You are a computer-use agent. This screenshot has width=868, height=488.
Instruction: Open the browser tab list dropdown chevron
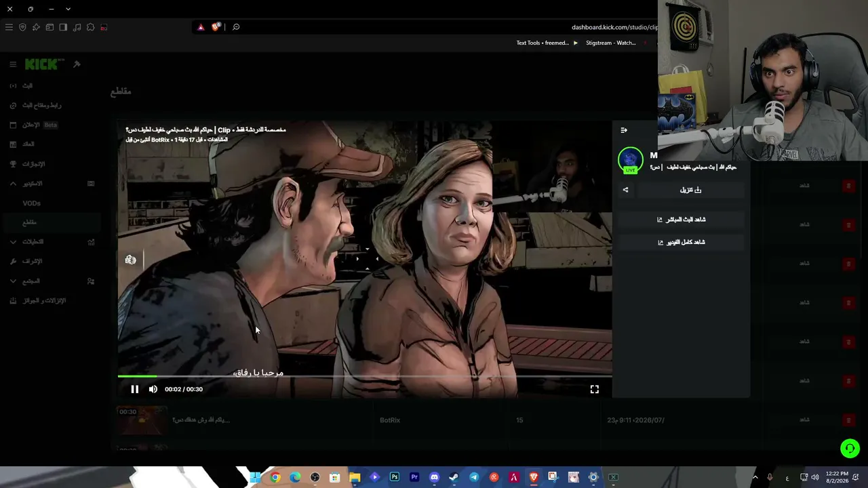(68, 9)
